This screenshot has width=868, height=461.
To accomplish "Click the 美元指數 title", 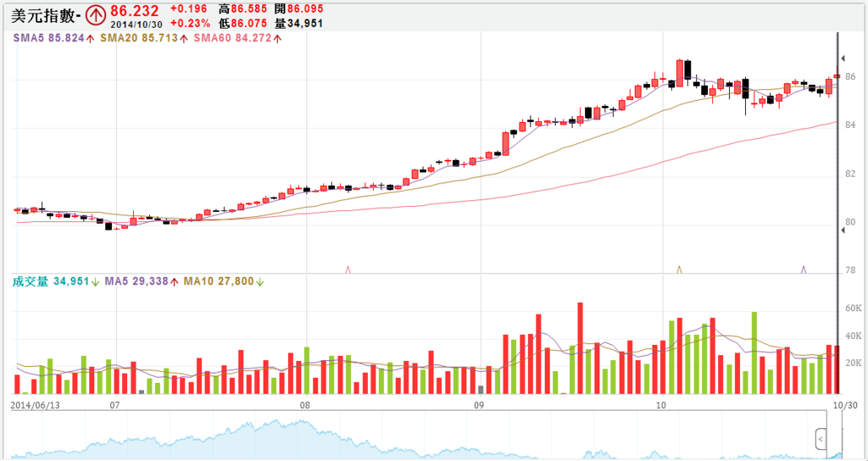I will coord(46,16).
